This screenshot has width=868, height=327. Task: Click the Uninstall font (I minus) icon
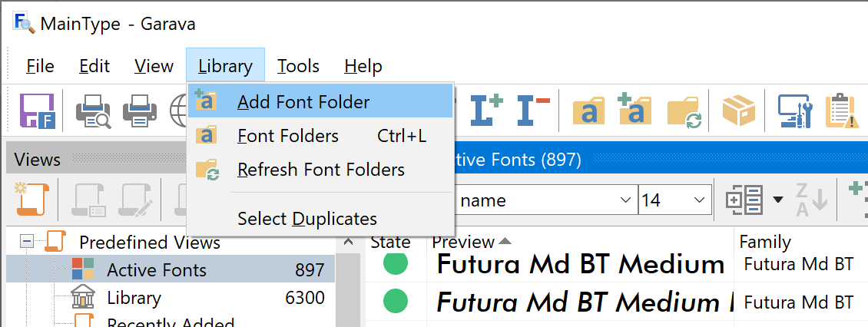(534, 110)
